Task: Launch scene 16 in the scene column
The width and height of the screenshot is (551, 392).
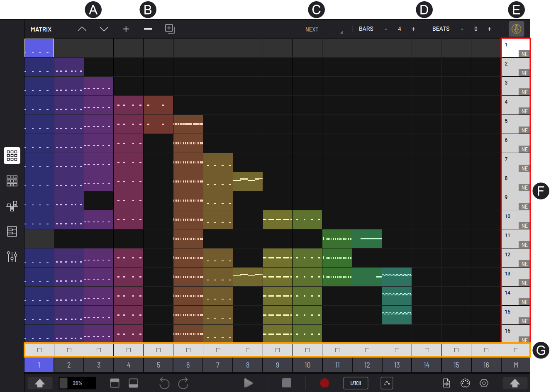Action: pyautogui.click(x=516, y=334)
